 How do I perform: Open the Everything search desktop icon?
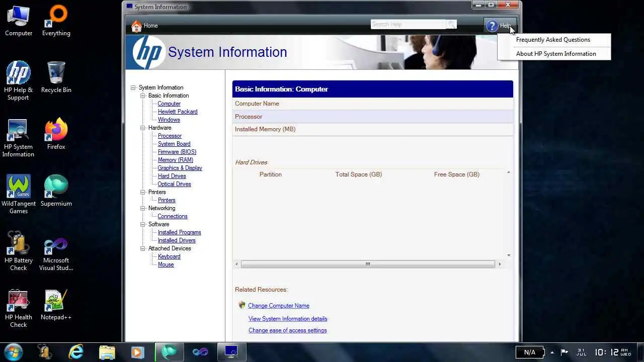coord(56,21)
